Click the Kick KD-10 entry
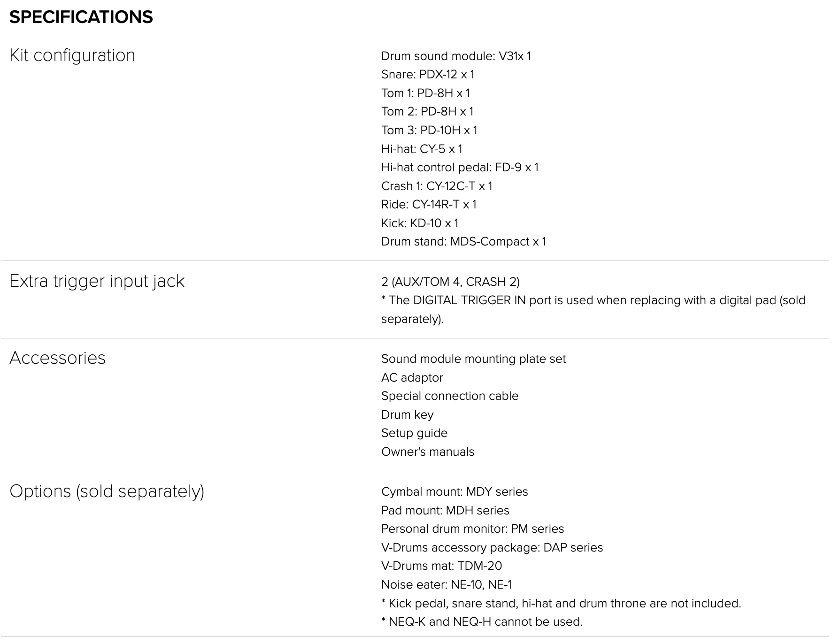The image size is (832, 644). tap(420, 223)
